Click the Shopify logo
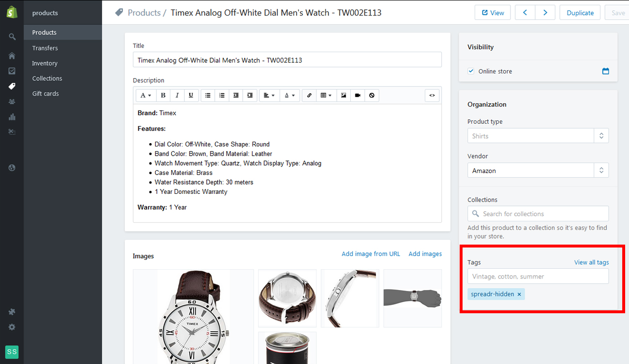This screenshot has height=364, width=629. (12, 12)
